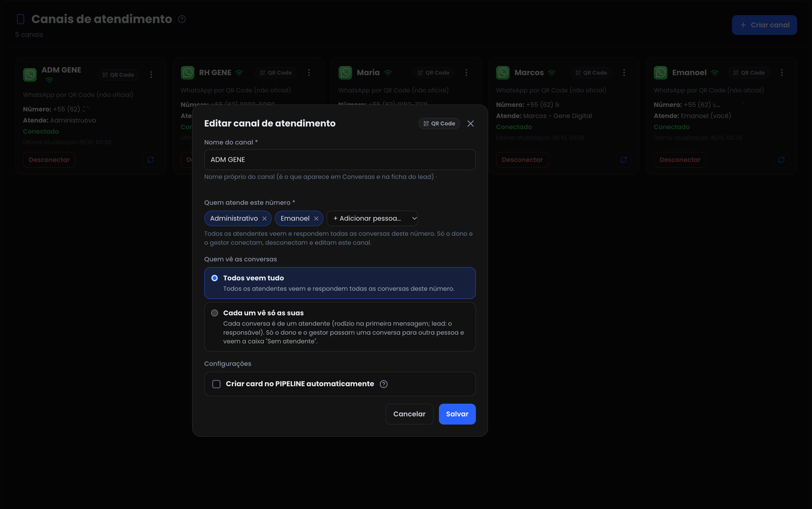Select the Todos veem tudo option
This screenshot has width=812, height=509.
(x=340, y=283)
